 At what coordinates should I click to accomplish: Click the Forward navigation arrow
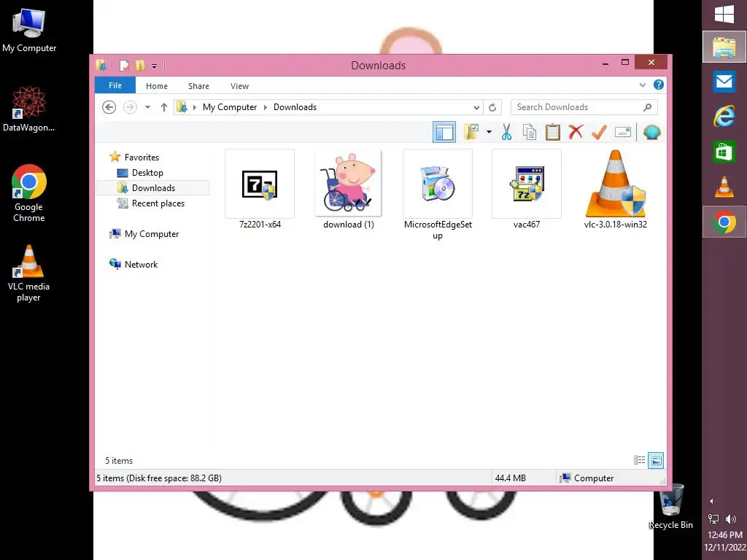pos(130,107)
